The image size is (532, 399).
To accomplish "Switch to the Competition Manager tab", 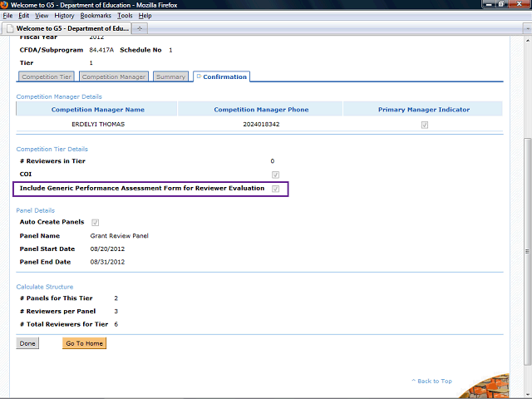I will 114,76.
